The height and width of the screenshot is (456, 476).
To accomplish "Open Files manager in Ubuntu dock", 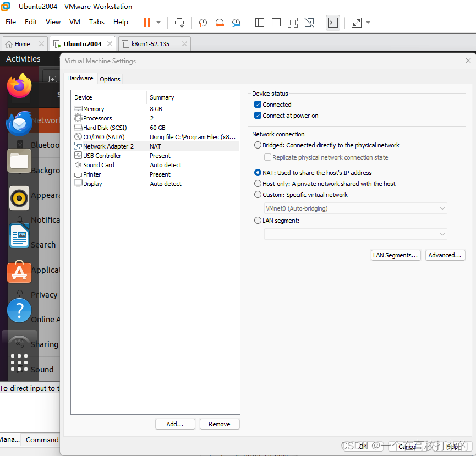I will 19,161.
